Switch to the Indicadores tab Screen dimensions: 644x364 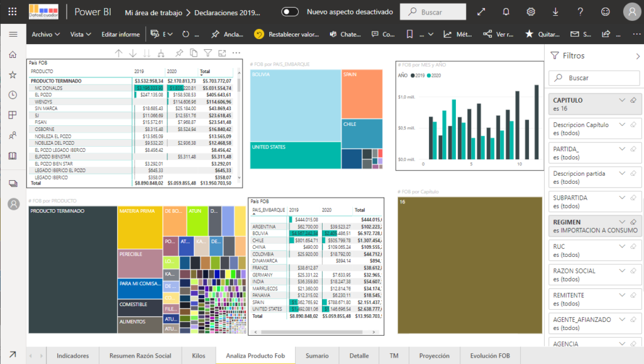pyautogui.click(x=73, y=355)
